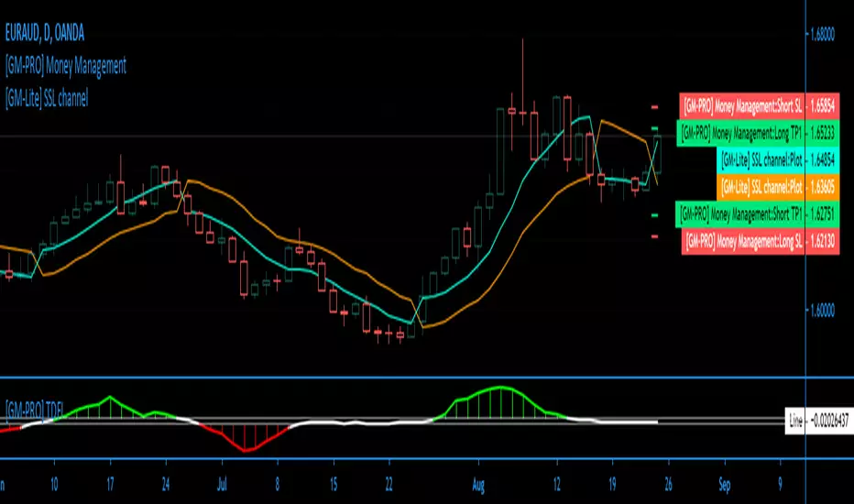This screenshot has width=854, height=504.
Task: Click the Aug date on time axis
Action: (478, 485)
